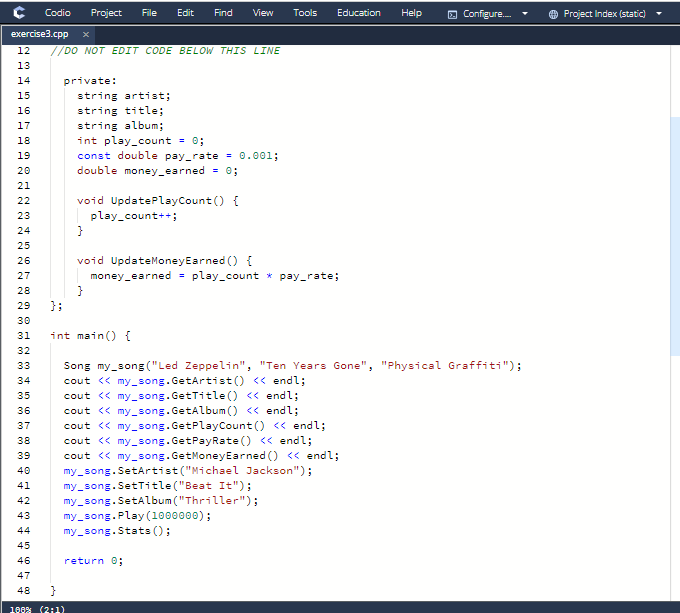Open the File menu
The height and width of the screenshot is (613, 680).
coord(149,13)
